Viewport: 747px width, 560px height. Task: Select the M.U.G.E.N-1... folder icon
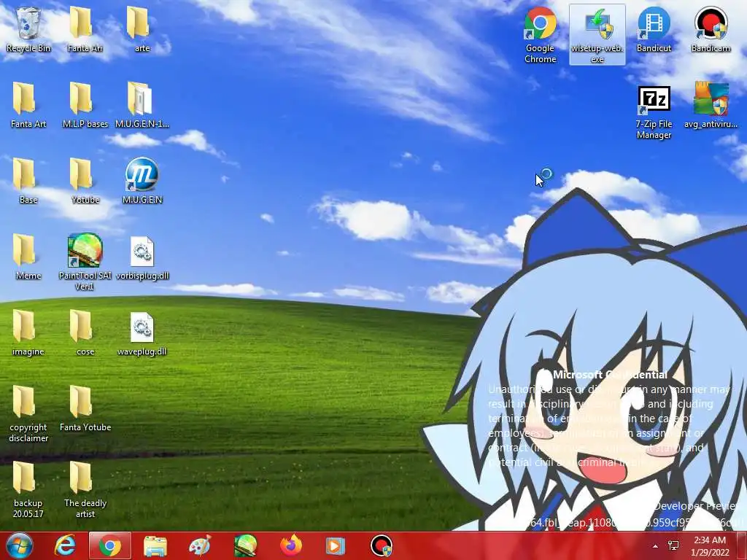click(142, 105)
